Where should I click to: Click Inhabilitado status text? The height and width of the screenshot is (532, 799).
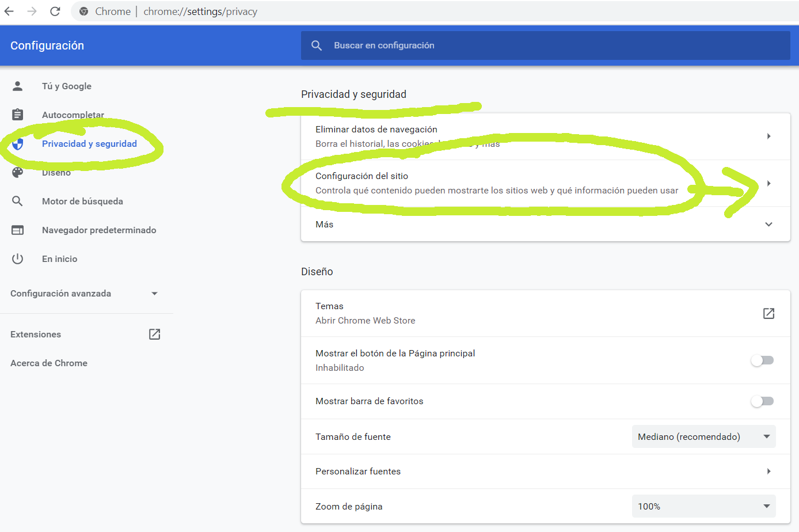[x=340, y=368]
